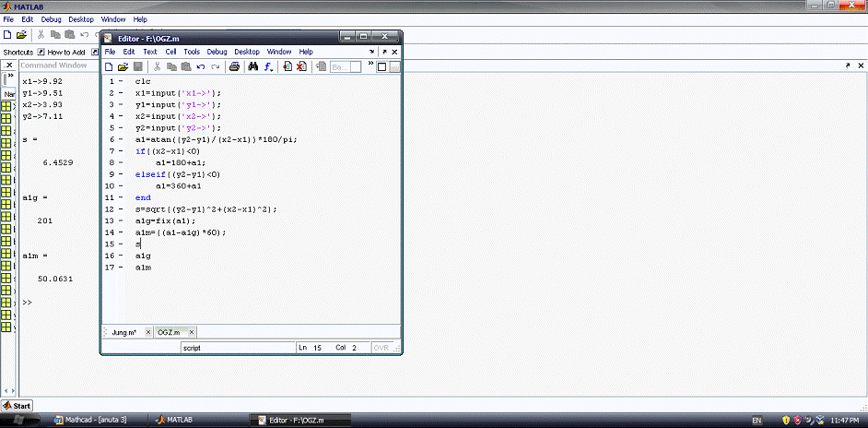Switch to the Jung.m* editor tab

point(123,332)
